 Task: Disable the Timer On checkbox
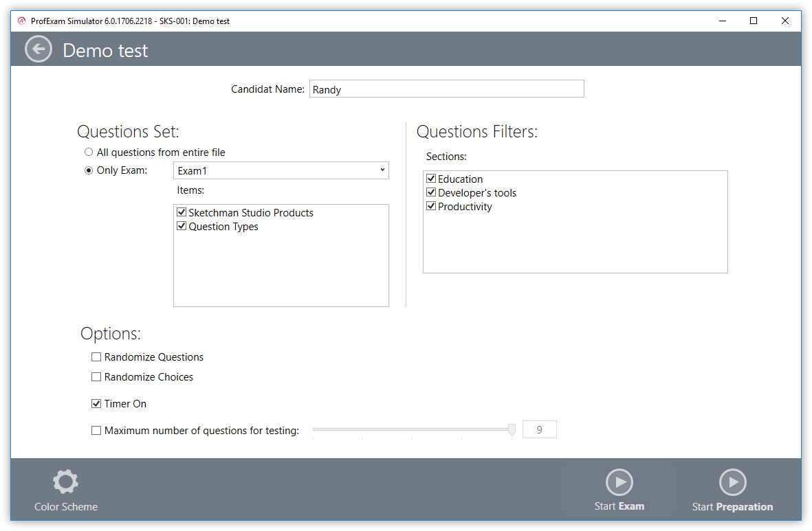pyautogui.click(x=96, y=404)
